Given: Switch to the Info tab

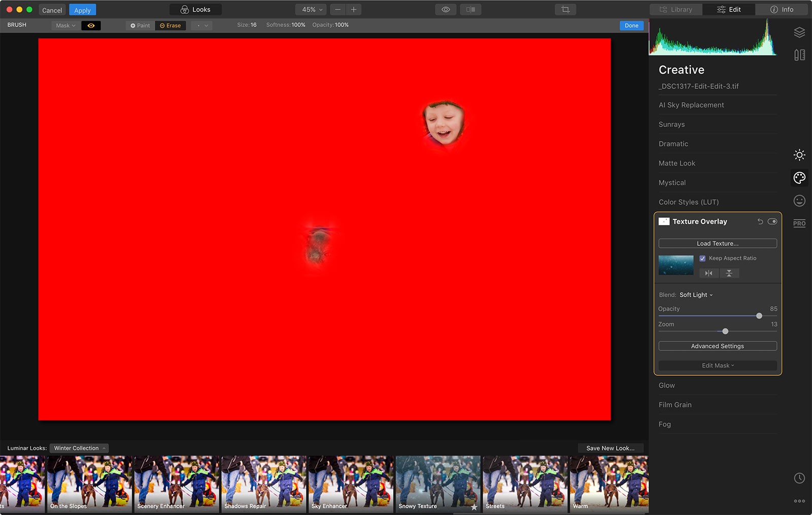Looking at the screenshot, I should click(x=782, y=10).
